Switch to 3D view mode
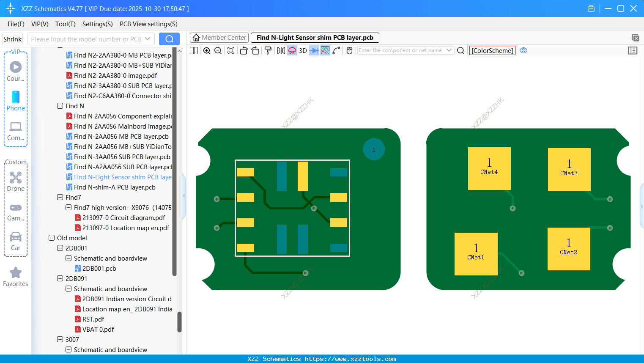This screenshot has height=363, width=644. [x=302, y=50]
